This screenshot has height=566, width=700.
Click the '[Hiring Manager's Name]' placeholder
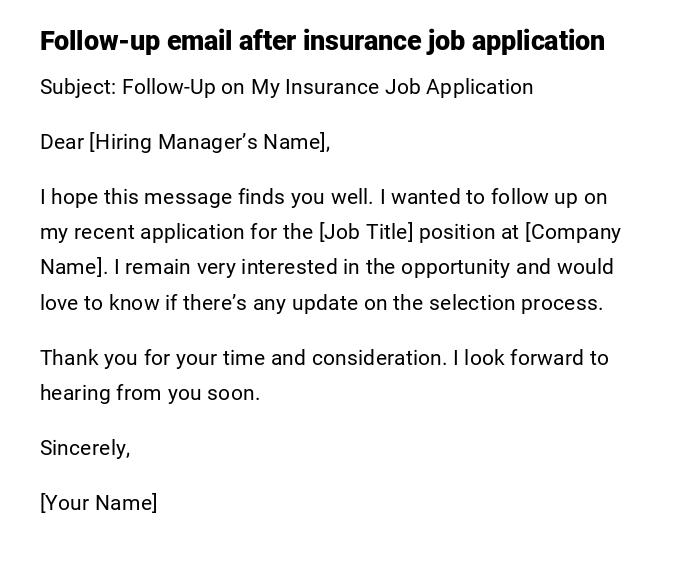point(209,142)
